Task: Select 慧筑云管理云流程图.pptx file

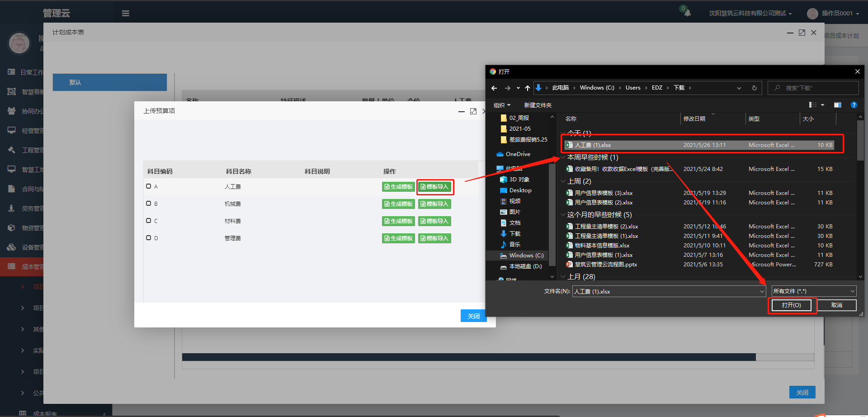Action: 606,265
